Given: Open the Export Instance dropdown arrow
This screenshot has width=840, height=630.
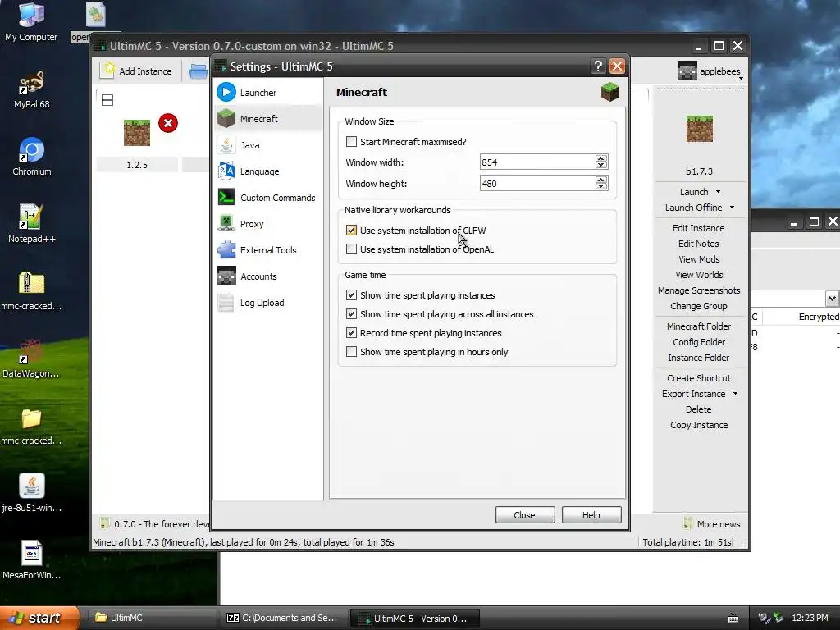Looking at the screenshot, I should click(736, 394).
